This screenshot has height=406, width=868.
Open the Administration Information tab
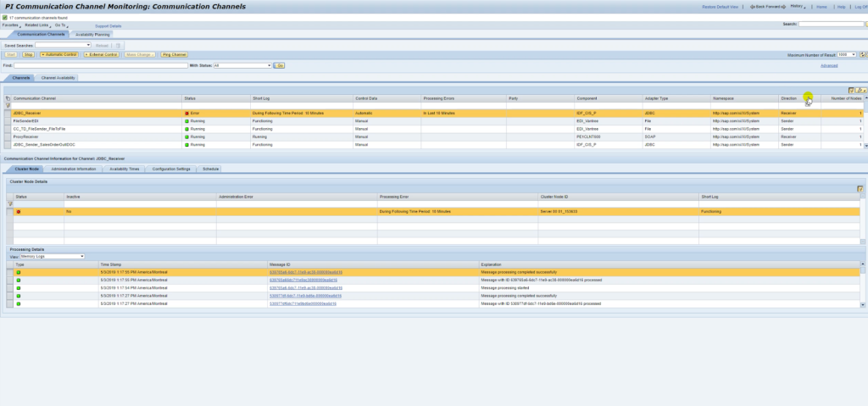74,169
